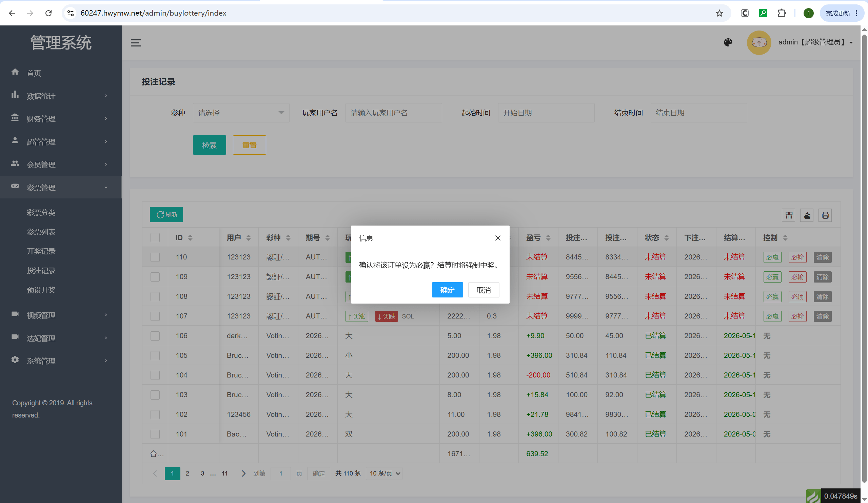Screen dimensions: 868x503
Task: Expand the admin 超级管理员 user menu
Action: coord(815,42)
